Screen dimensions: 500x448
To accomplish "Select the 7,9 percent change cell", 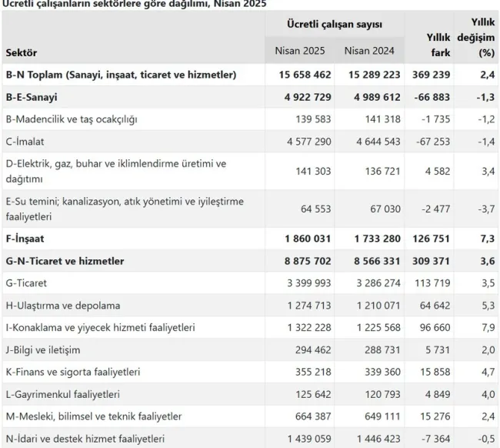I will point(488,327).
